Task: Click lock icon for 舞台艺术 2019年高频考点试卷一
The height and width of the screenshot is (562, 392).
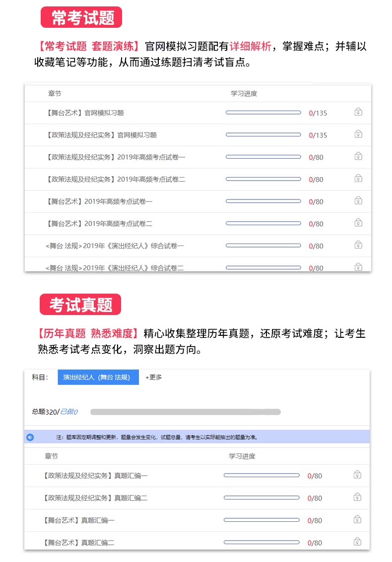Action: click(358, 201)
